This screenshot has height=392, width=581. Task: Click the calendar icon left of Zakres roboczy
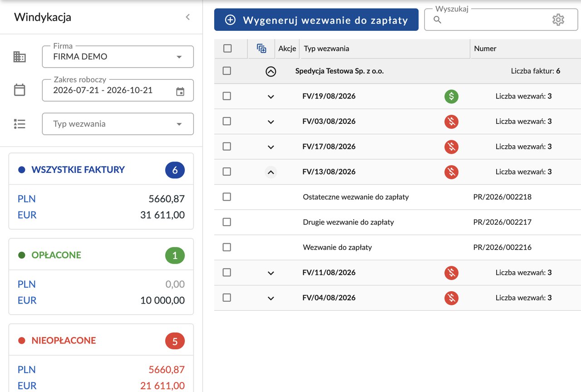pos(20,90)
